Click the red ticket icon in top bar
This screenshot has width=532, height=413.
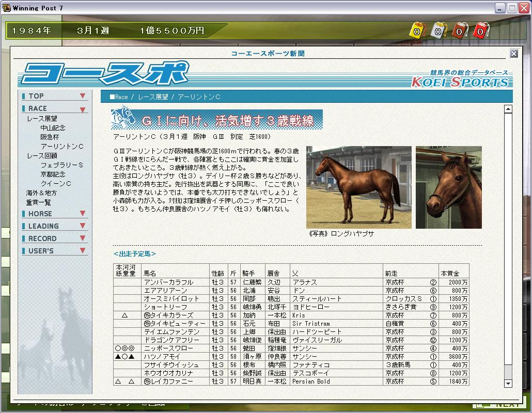pos(481,30)
